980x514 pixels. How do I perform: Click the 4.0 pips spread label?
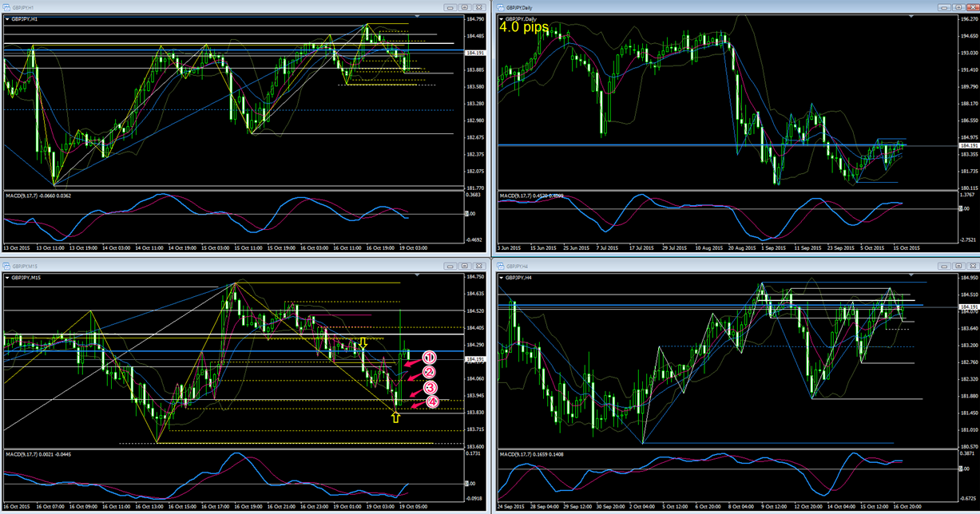point(524,27)
